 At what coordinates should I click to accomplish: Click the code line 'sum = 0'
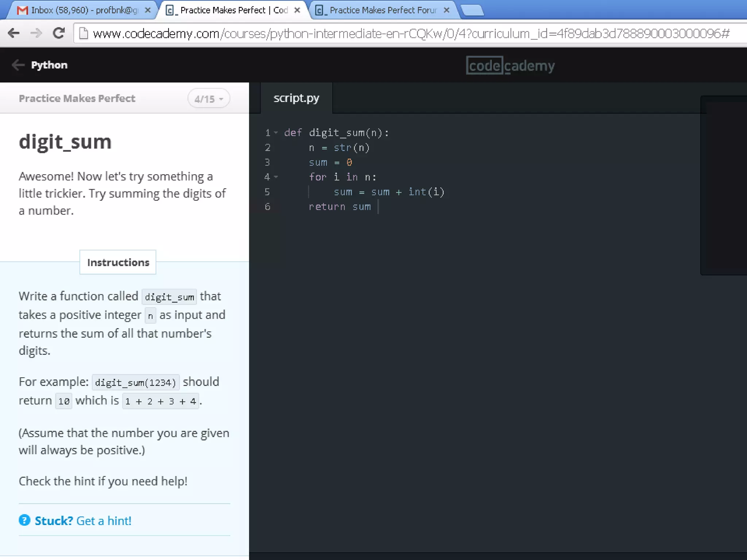pyautogui.click(x=330, y=162)
